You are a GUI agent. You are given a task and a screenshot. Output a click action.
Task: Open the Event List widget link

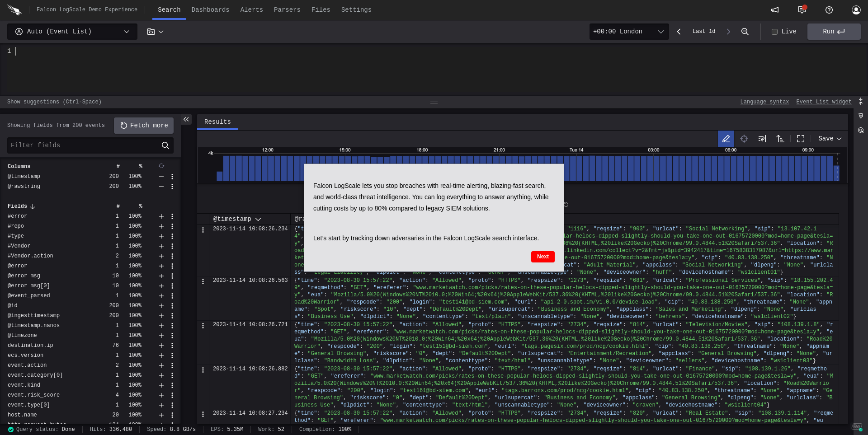coord(824,102)
